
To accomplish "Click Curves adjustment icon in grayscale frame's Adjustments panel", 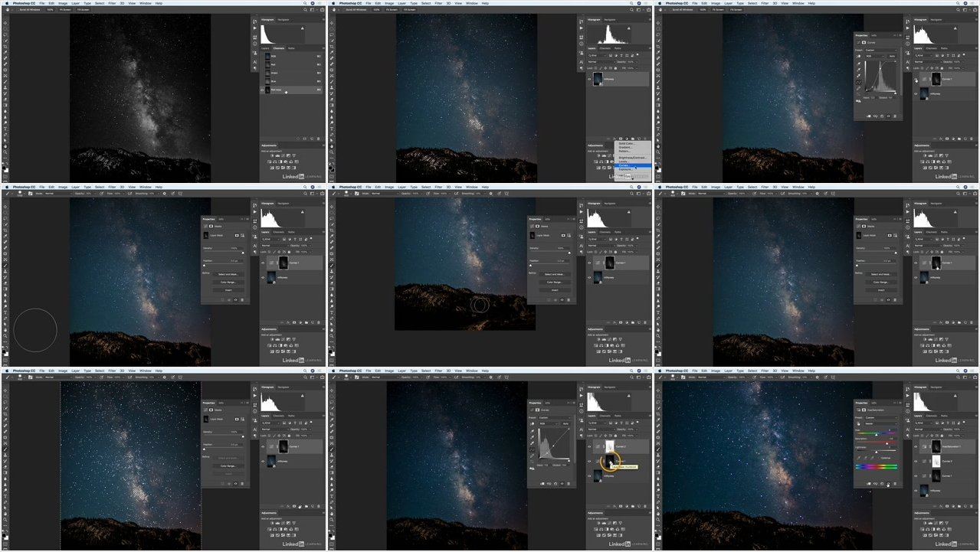I will pyautogui.click(x=284, y=155).
